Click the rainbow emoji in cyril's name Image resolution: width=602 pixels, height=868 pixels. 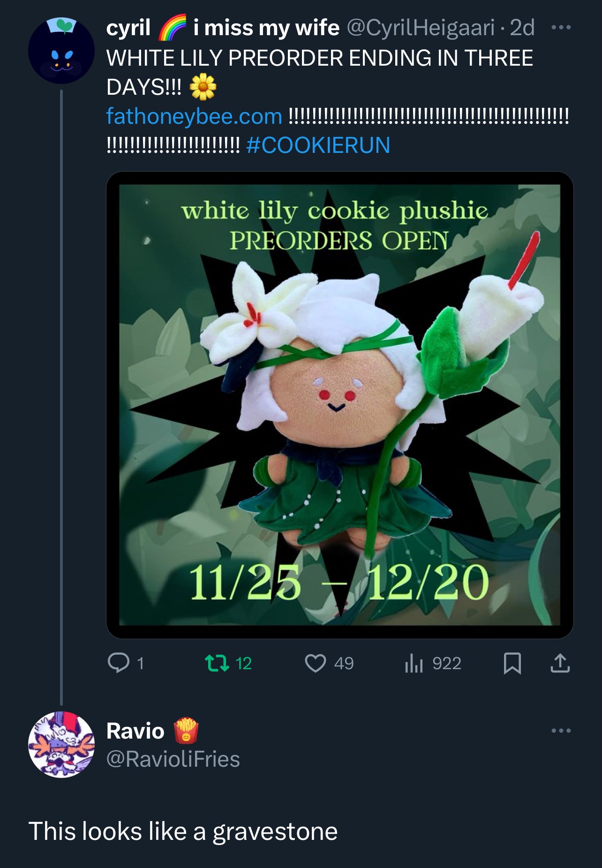click(172, 29)
